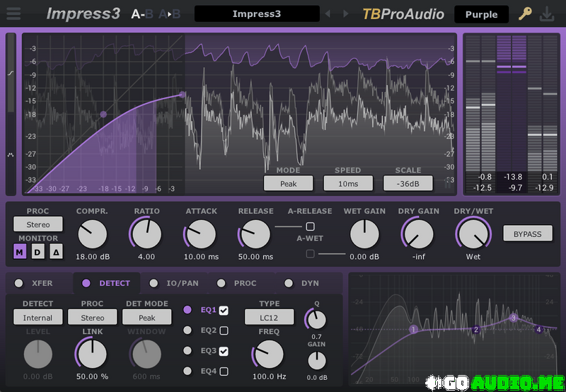
Task: Select EQ node 1 in graph
Action: point(414,329)
